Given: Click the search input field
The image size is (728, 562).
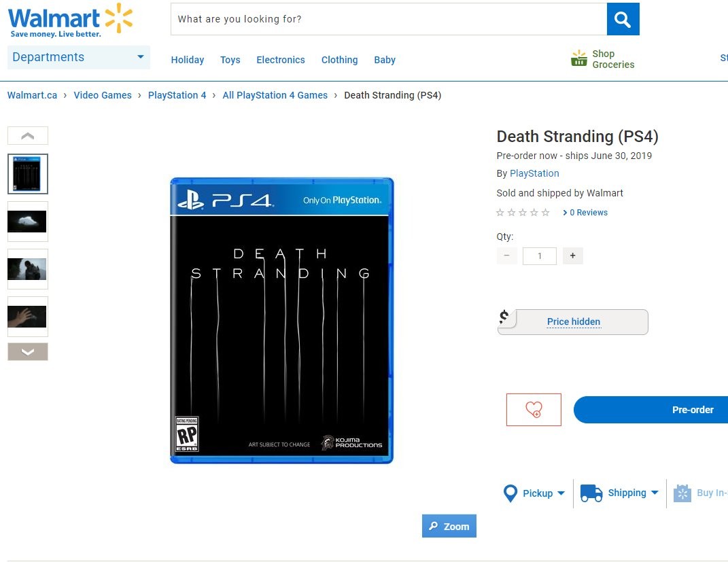Looking at the screenshot, I should (x=388, y=19).
